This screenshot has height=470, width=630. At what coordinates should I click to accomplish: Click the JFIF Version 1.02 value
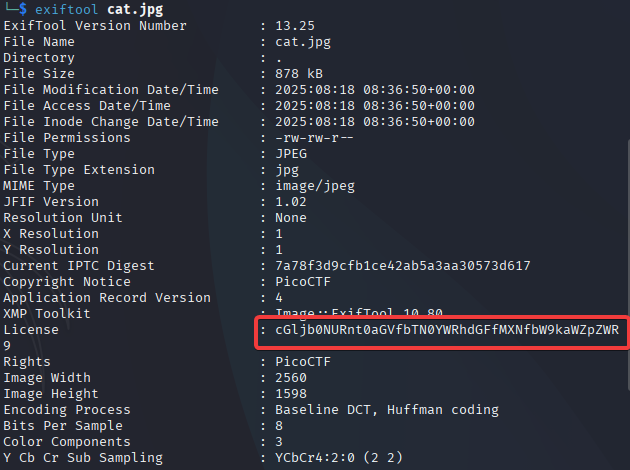pyautogui.click(x=291, y=202)
